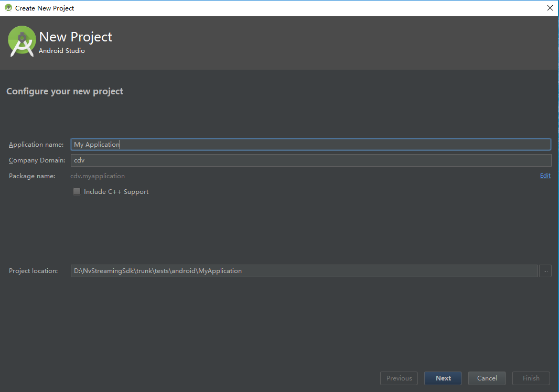
Task: Go to Next step
Action: click(x=443, y=378)
